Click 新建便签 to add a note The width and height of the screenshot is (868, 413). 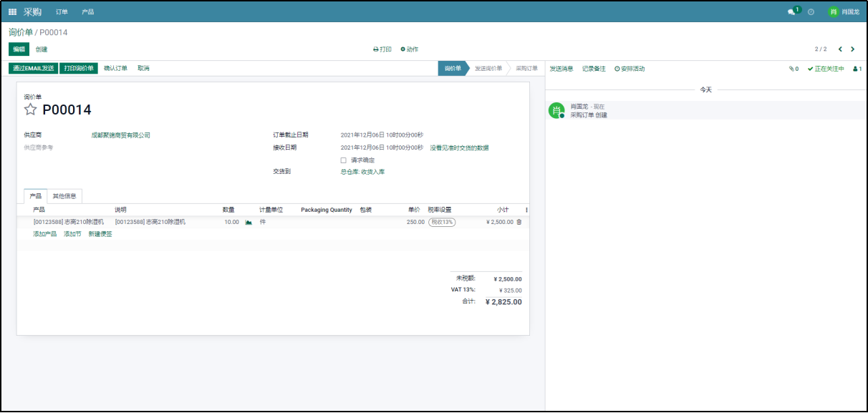pos(100,234)
